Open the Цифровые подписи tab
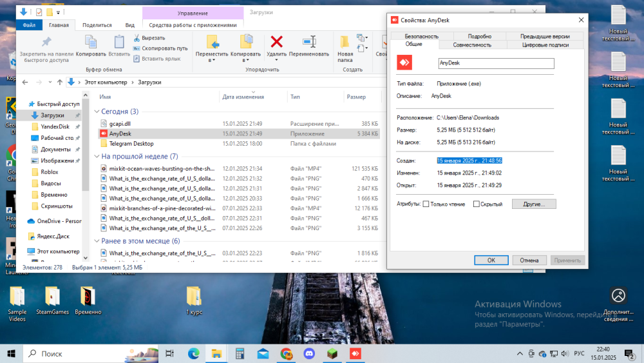Image resolution: width=644 pixels, height=363 pixels. tap(545, 44)
